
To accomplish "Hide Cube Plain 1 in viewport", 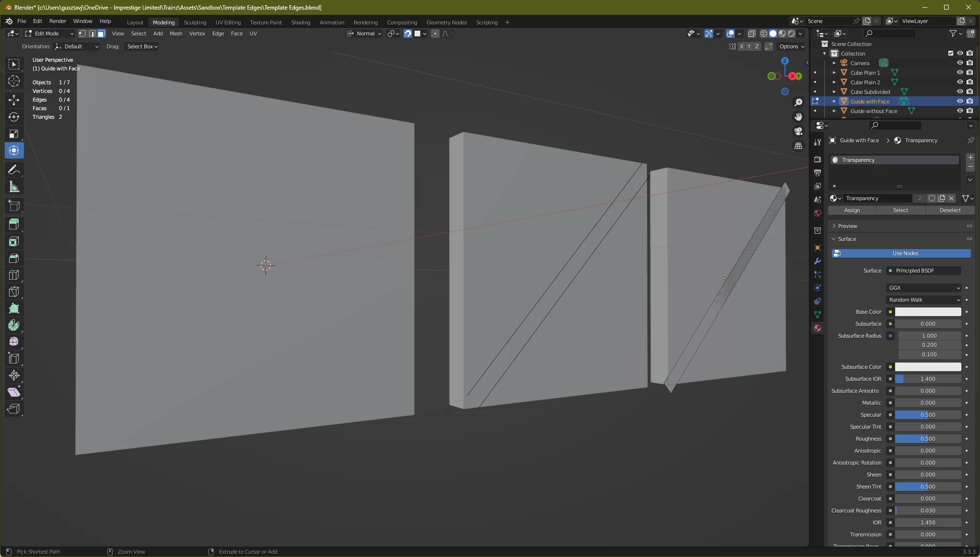I will [960, 73].
